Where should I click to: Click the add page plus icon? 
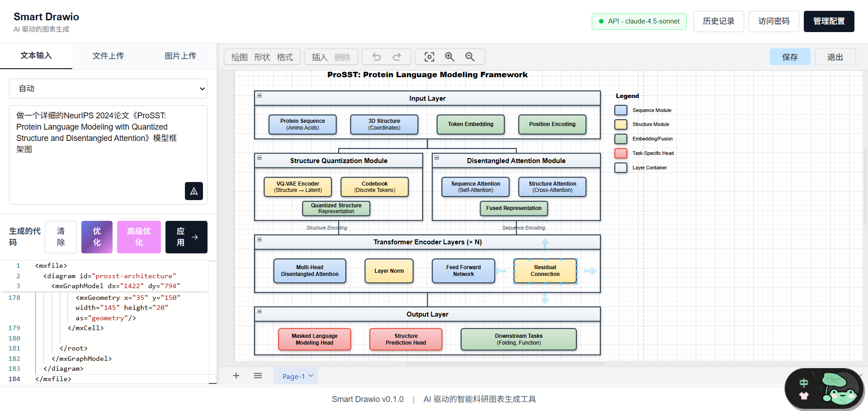click(236, 376)
